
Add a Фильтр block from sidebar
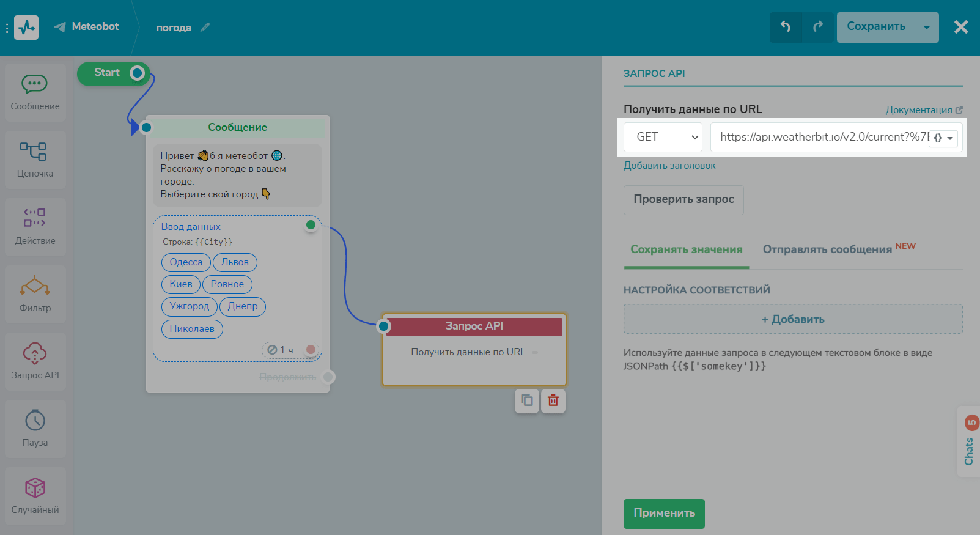coord(35,295)
